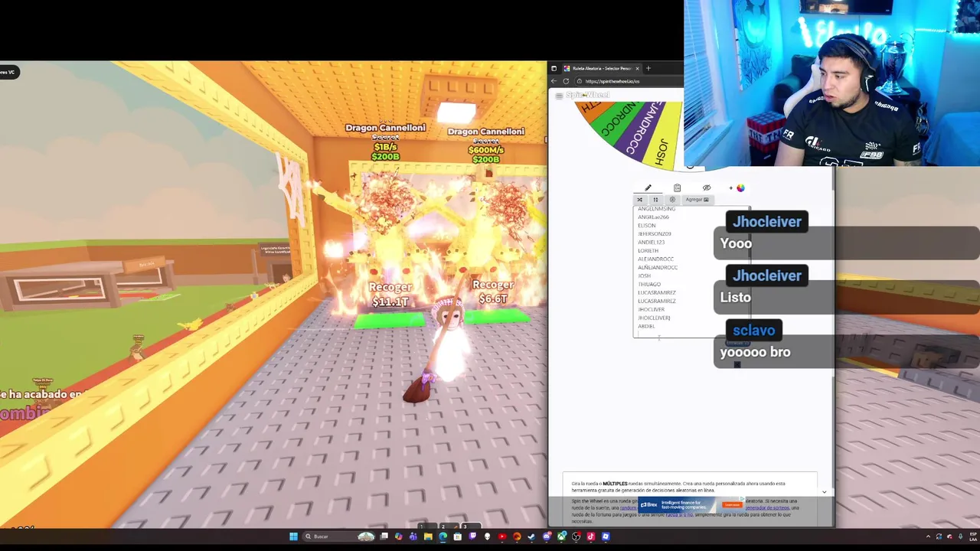Switch to Microsoft Edge on taskbar
The height and width of the screenshot is (551, 980).
click(x=443, y=536)
